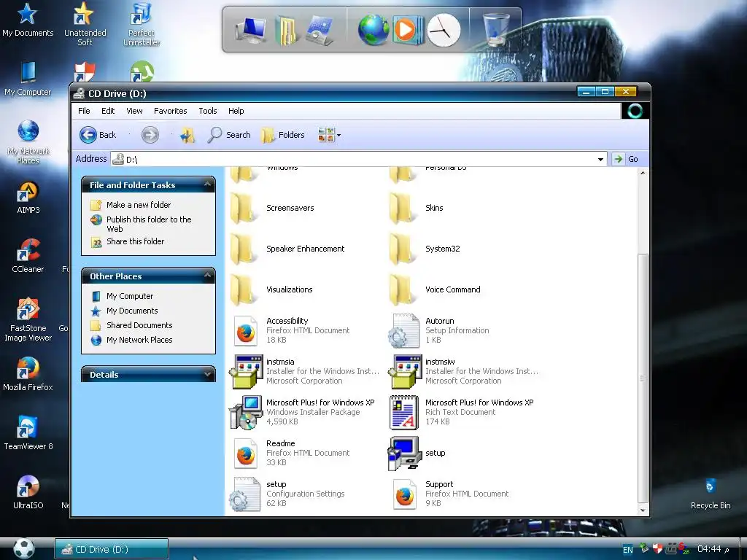Click the Mozilla Firefox desktop shortcut
747x560 pixels.
pos(28,374)
